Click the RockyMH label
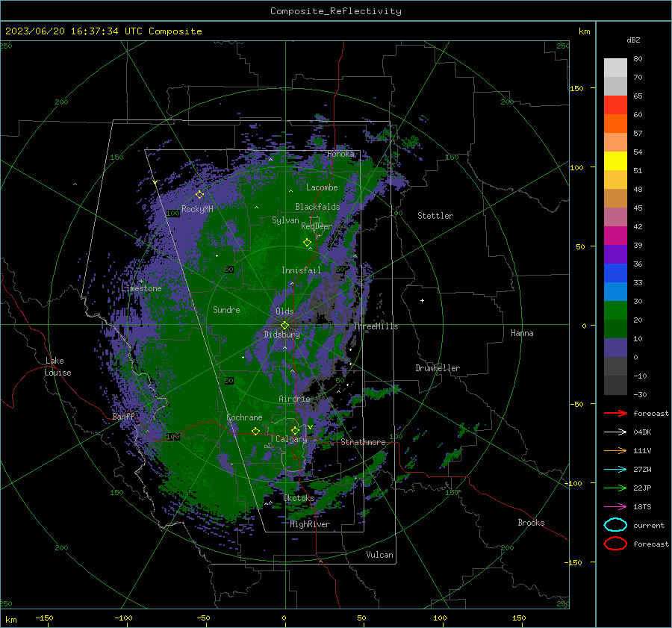 tap(197, 209)
